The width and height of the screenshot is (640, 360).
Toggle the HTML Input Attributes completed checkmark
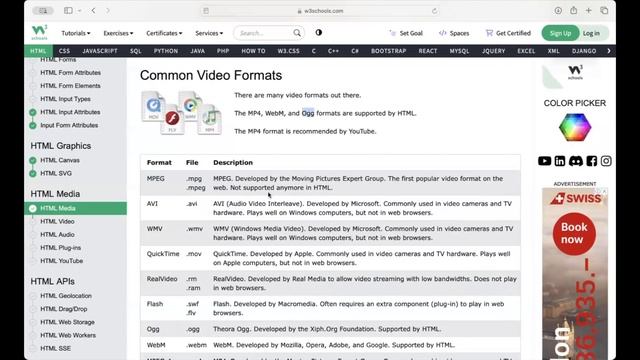pos(33,112)
